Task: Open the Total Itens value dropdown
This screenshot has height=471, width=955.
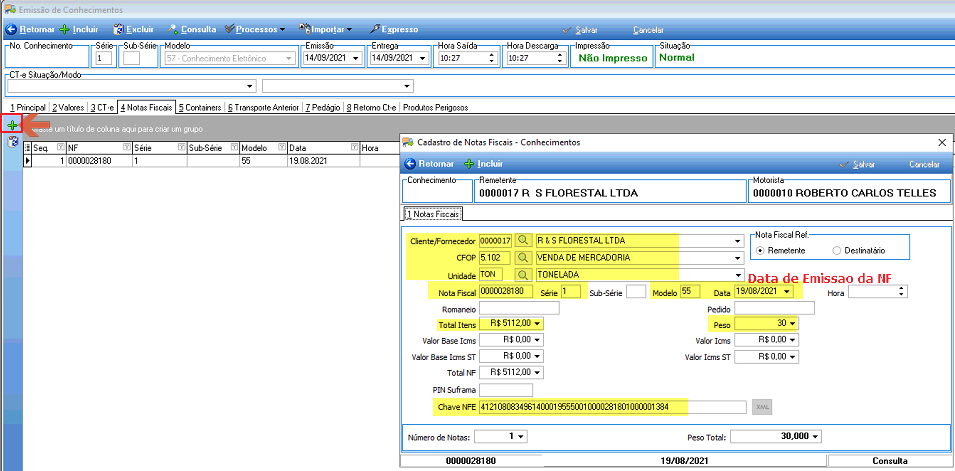Action: coord(538,323)
